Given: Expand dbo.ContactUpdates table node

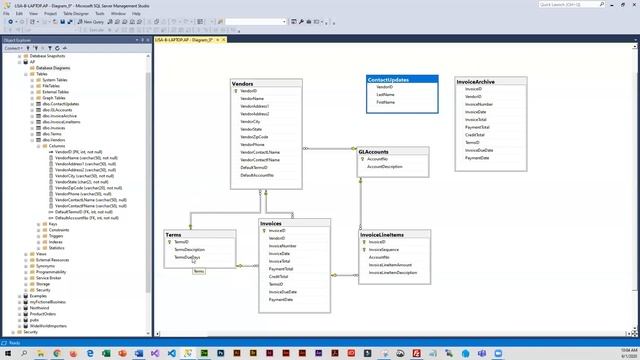Looking at the screenshot, I should coord(32,104).
